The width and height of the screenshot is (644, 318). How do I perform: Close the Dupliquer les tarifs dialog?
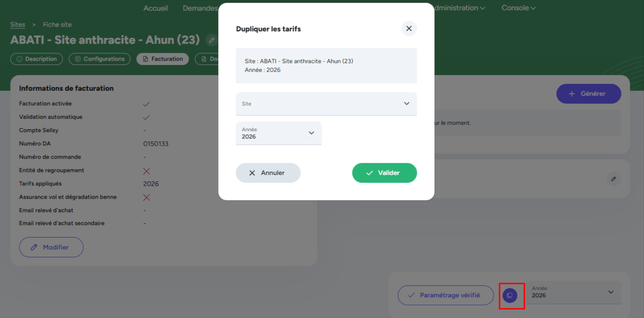[409, 29]
